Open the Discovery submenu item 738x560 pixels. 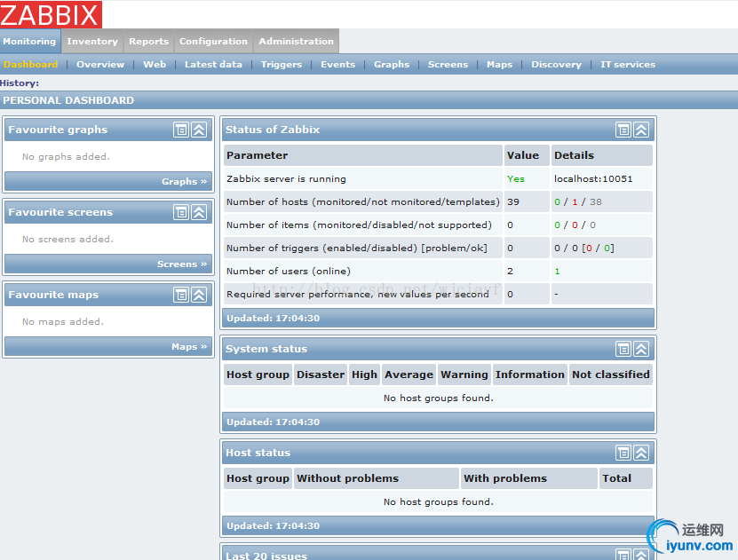556,65
